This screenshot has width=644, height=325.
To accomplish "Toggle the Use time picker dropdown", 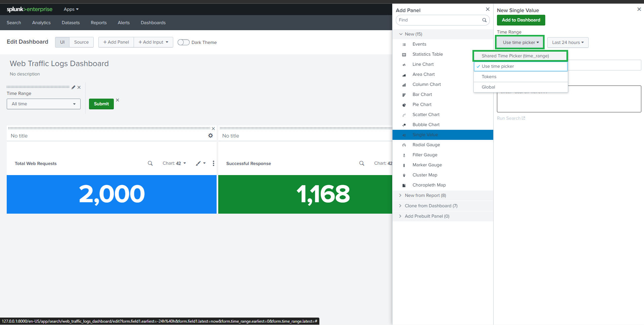I will (x=520, y=43).
